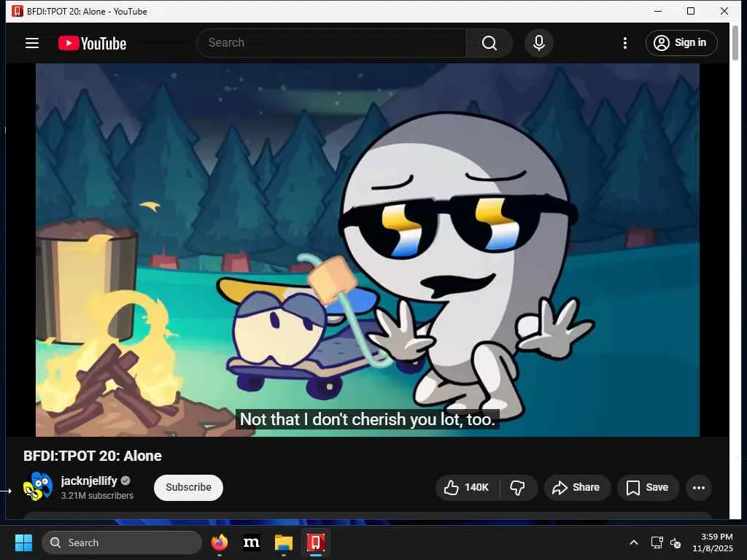Click the verified badge beside jacknjellify

pos(125,481)
